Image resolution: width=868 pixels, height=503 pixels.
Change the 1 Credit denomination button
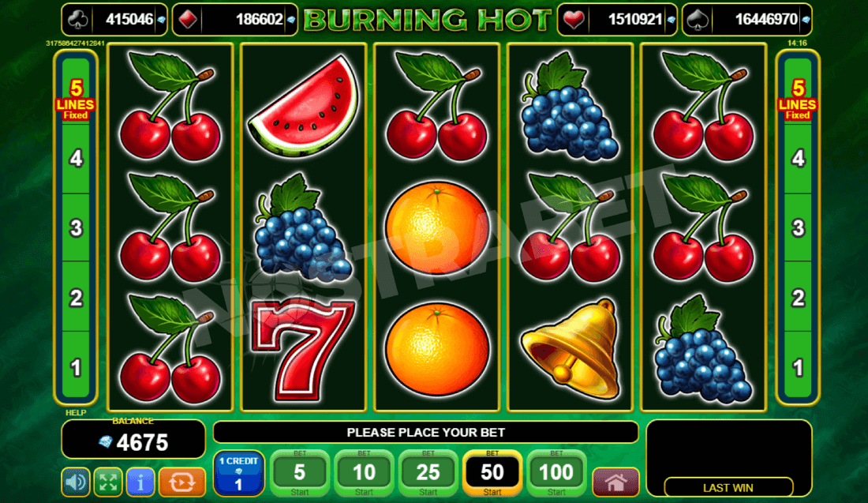point(238,474)
